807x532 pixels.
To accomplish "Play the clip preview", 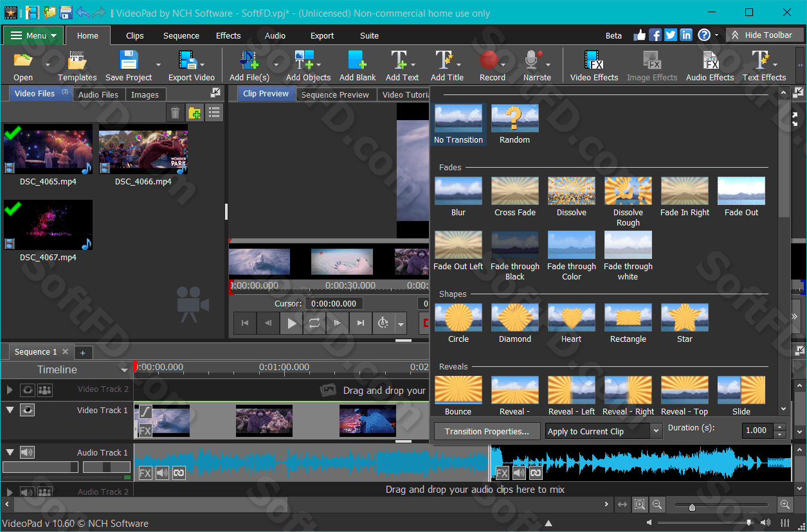I will coord(292,323).
